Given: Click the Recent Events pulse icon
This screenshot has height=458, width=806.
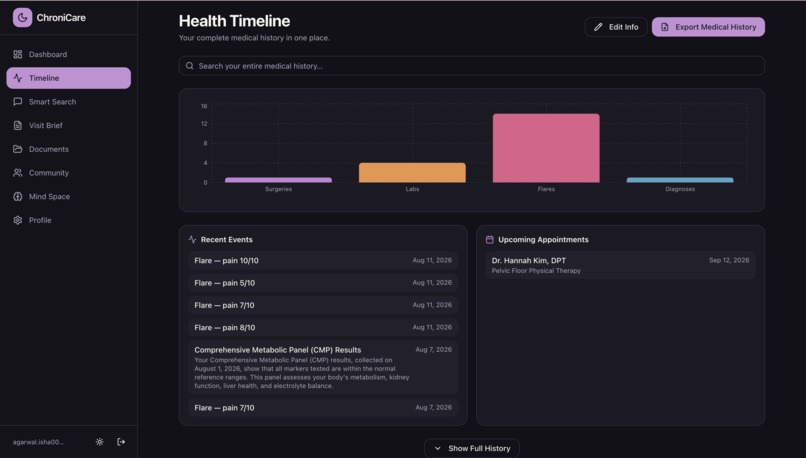Looking at the screenshot, I should click(192, 240).
